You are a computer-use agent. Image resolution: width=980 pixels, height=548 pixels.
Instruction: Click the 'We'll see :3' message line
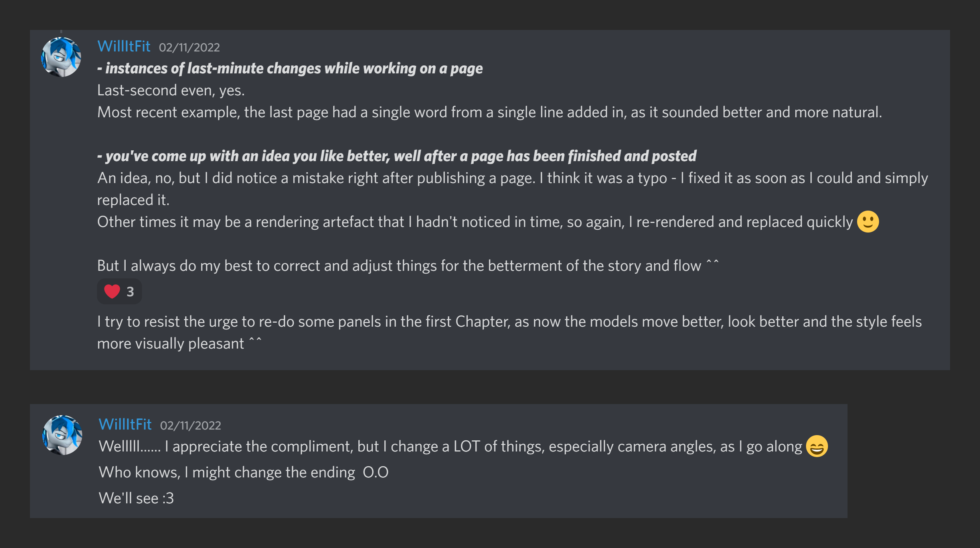coord(136,499)
